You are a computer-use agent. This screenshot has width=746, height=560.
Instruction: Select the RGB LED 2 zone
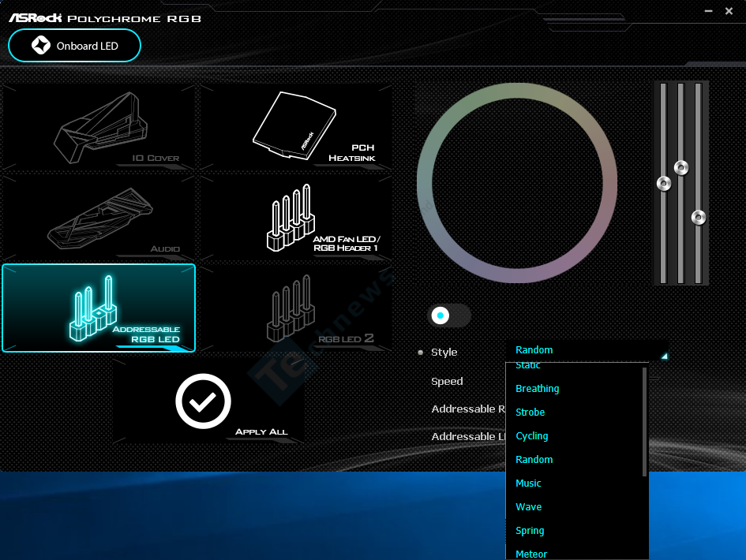tap(296, 308)
